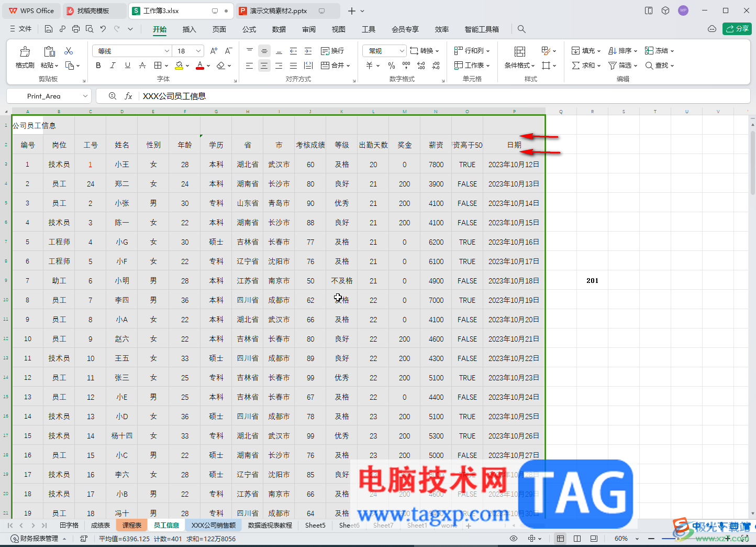Image resolution: width=756 pixels, height=547 pixels.
Task: Click the print icon in quick access toolbar
Action: tap(76, 29)
